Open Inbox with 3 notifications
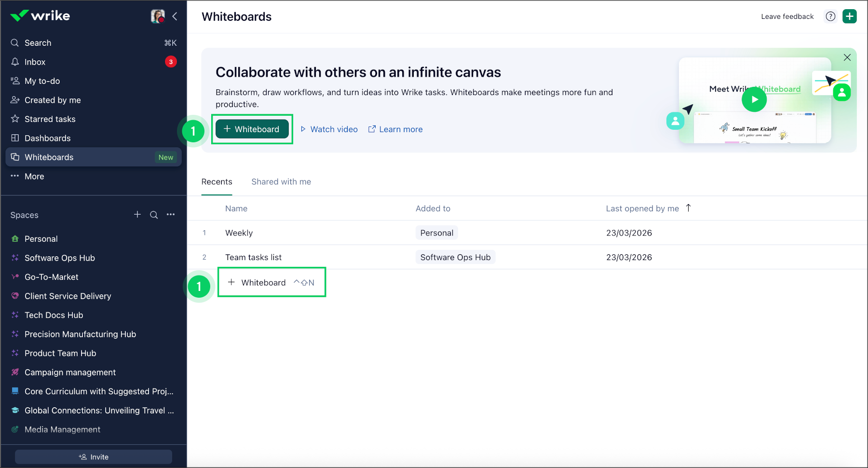The height and width of the screenshot is (468, 868). pos(35,62)
